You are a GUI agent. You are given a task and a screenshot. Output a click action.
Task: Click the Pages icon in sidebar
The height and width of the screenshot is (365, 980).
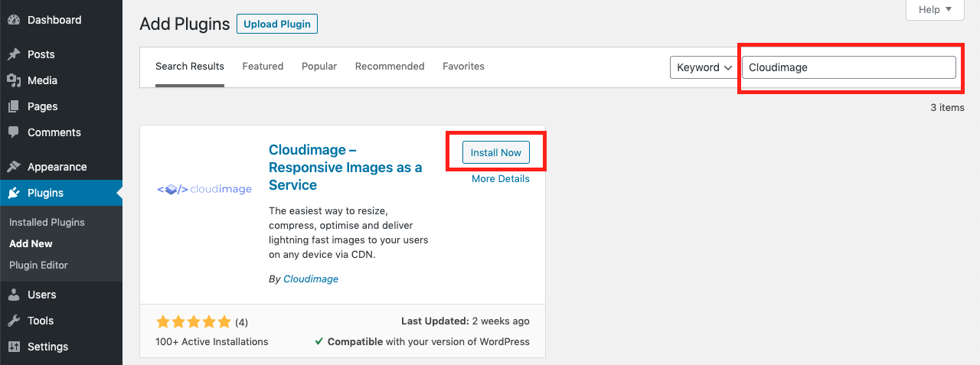tap(14, 106)
